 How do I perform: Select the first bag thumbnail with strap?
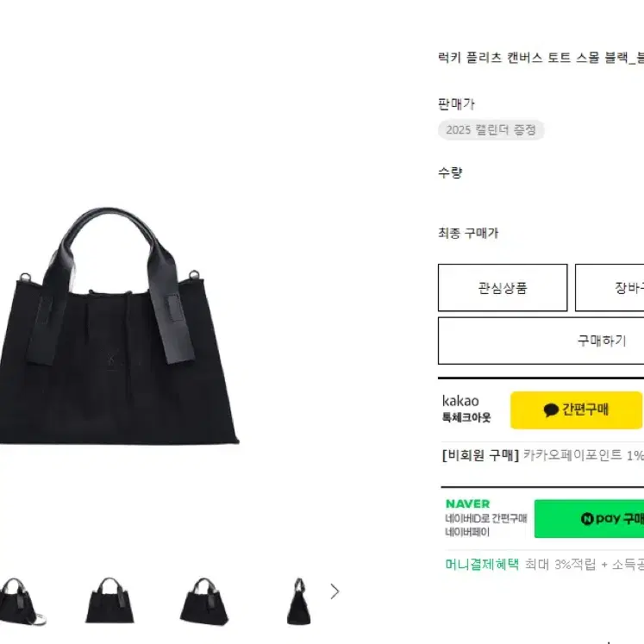[21, 601]
